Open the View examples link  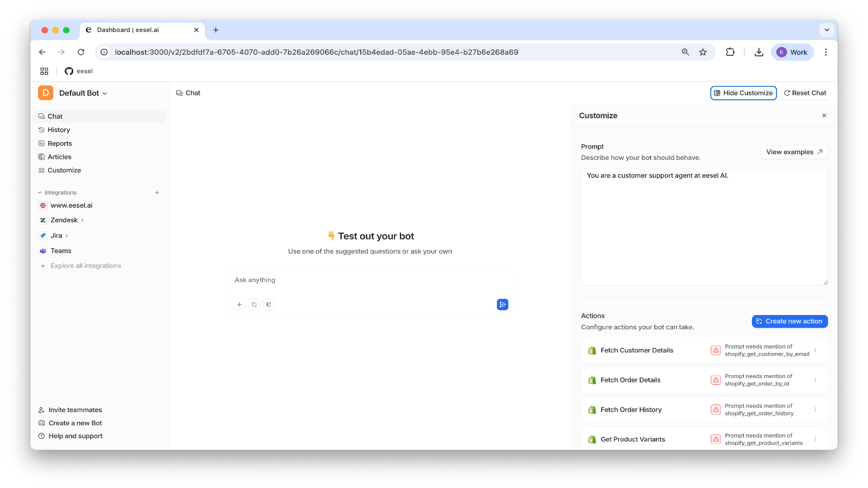click(x=794, y=152)
